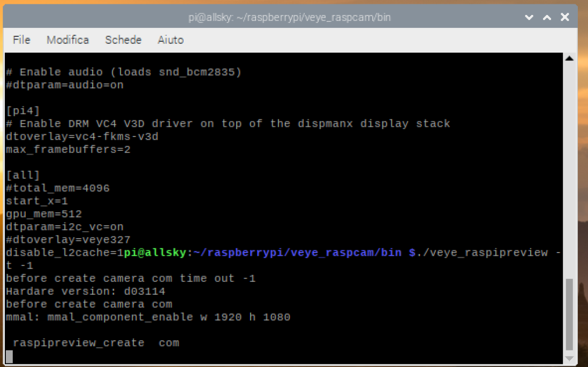Click the terminal cursor block on the last line

tap(9, 356)
